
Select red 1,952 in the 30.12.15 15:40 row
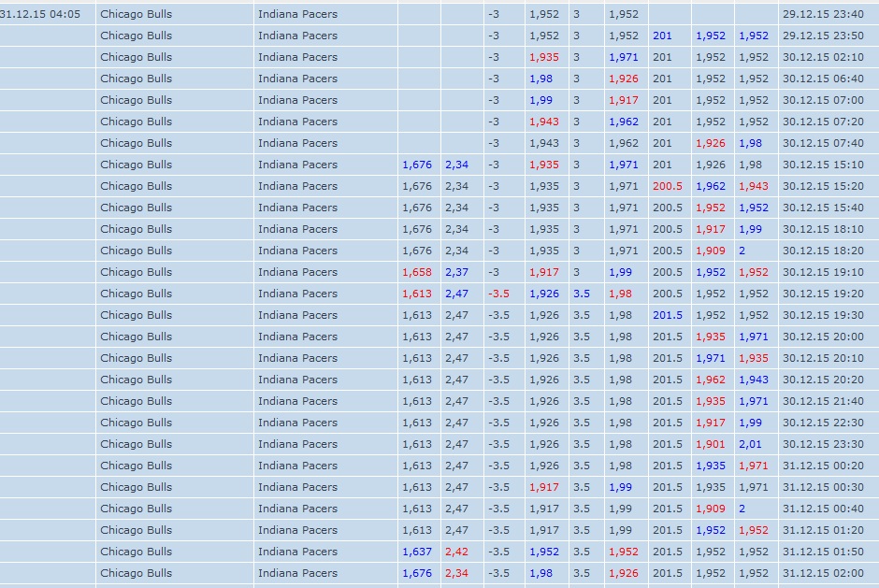click(x=711, y=208)
